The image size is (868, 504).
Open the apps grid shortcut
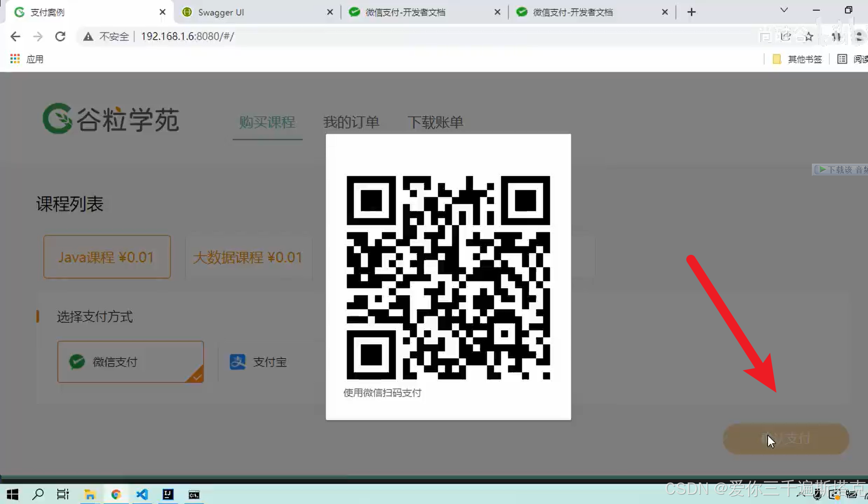pos(15,59)
